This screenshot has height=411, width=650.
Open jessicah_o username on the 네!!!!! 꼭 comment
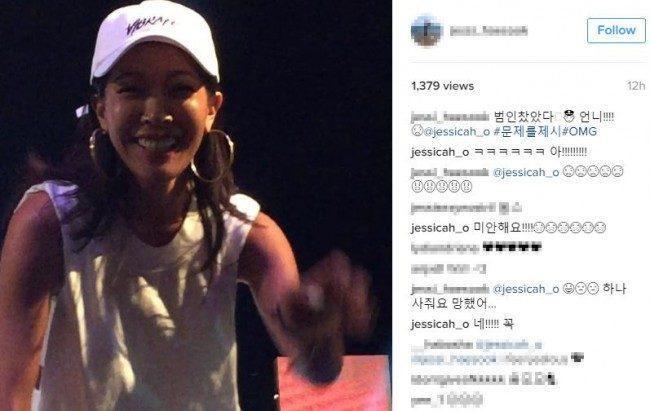click(440, 324)
